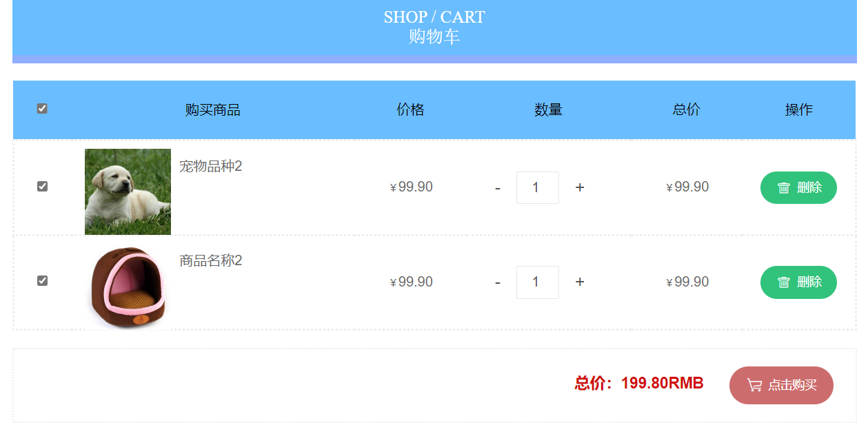Toggle the select-all checkbox in header
This screenshot has width=868, height=436.
[42, 108]
